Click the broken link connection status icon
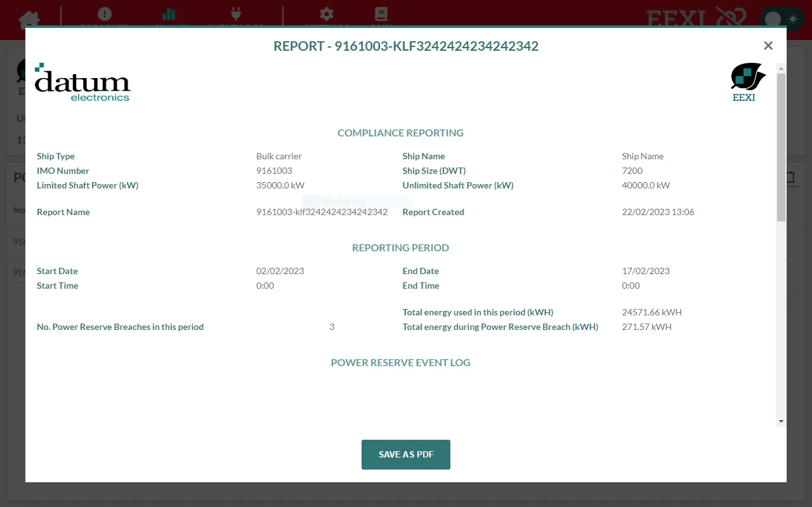 tap(731, 18)
